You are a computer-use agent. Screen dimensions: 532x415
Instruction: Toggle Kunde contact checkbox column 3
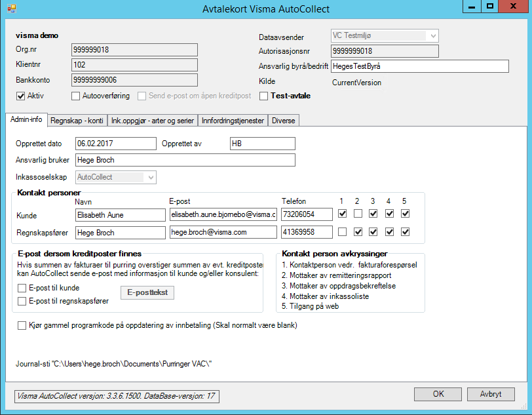[373, 214]
